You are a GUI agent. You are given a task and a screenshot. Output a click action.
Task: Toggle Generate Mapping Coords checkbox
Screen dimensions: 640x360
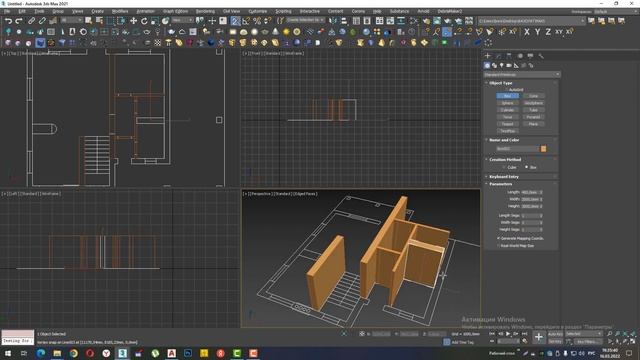[x=498, y=238]
